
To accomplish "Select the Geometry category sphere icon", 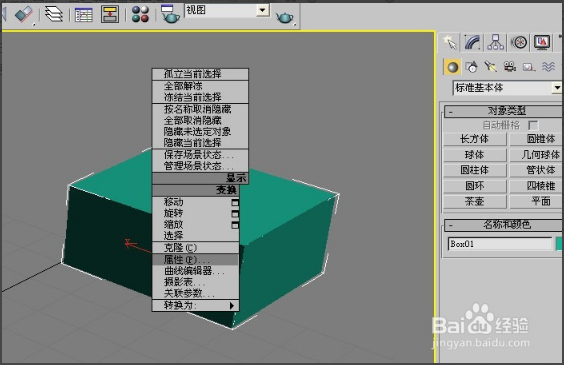I will pos(452,67).
